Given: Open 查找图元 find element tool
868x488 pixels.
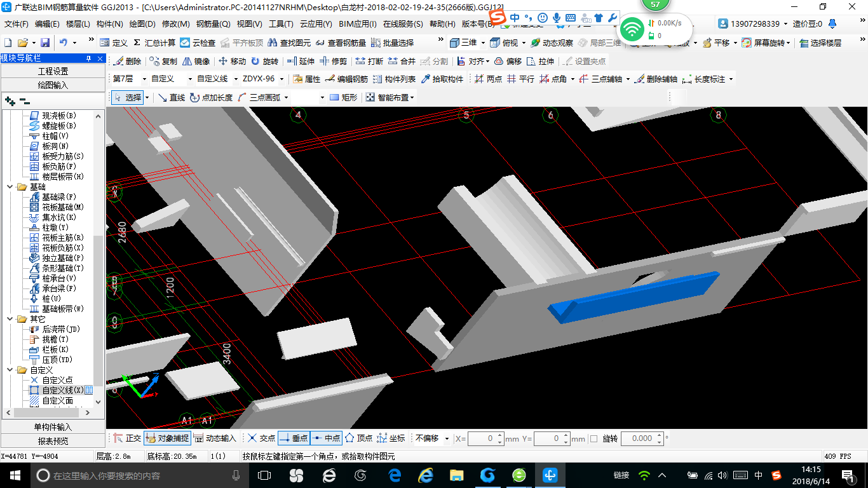Looking at the screenshot, I should pos(289,43).
